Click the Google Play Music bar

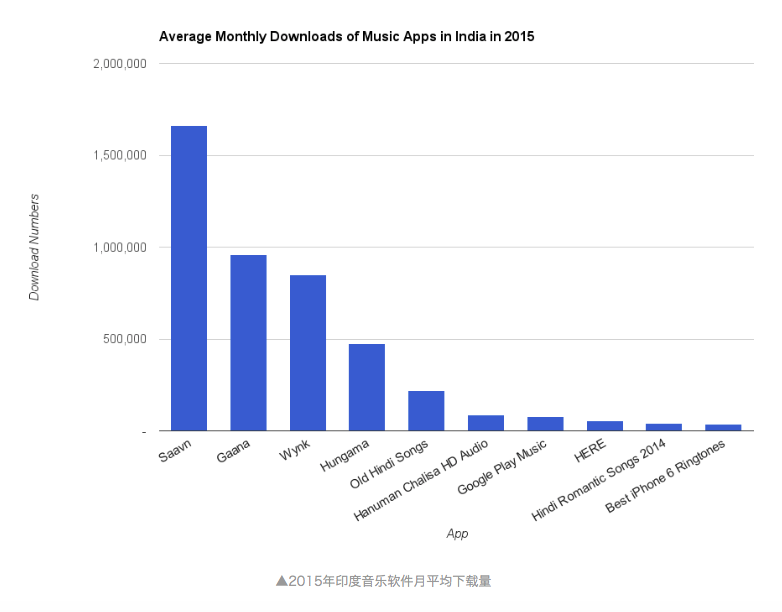(545, 423)
